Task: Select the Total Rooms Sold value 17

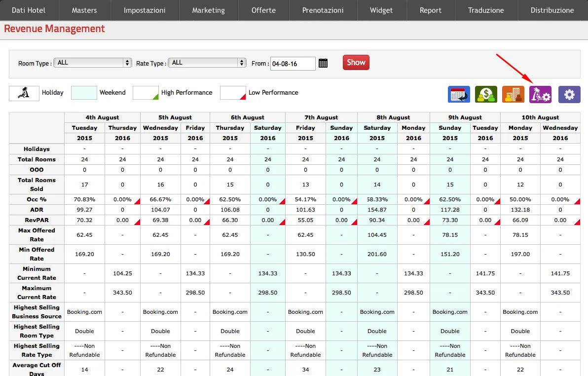Action: click(85, 185)
